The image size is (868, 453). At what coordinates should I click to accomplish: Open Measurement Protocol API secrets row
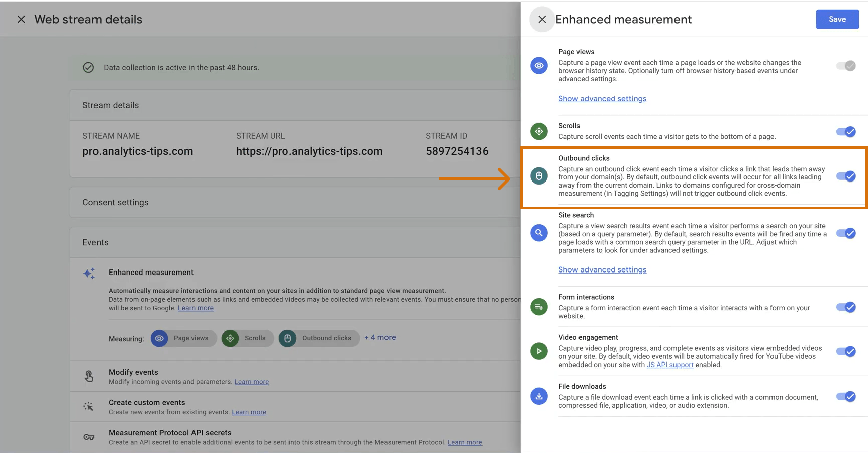click(295, 437)
